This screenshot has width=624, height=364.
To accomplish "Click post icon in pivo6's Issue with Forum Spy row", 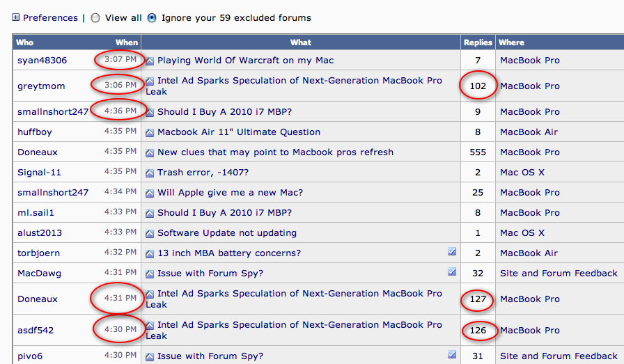I will [150, 357].
